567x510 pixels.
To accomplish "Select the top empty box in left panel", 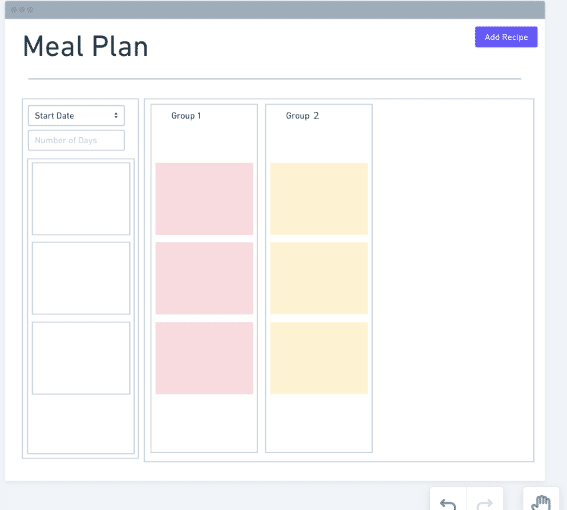I will tap(81, 199).
